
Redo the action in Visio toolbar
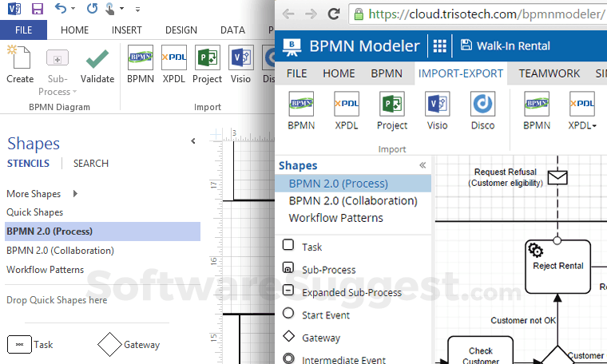click(x=92, y=8)
